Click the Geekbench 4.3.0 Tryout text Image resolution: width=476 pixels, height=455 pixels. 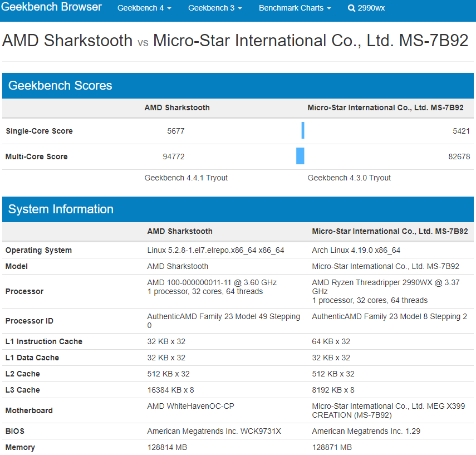point(349,178)
